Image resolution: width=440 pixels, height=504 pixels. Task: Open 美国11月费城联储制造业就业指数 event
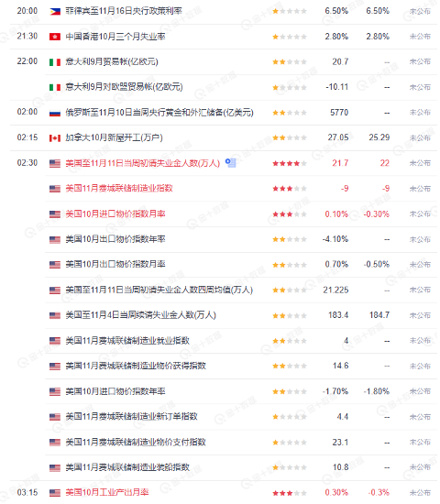coord(127,340)
